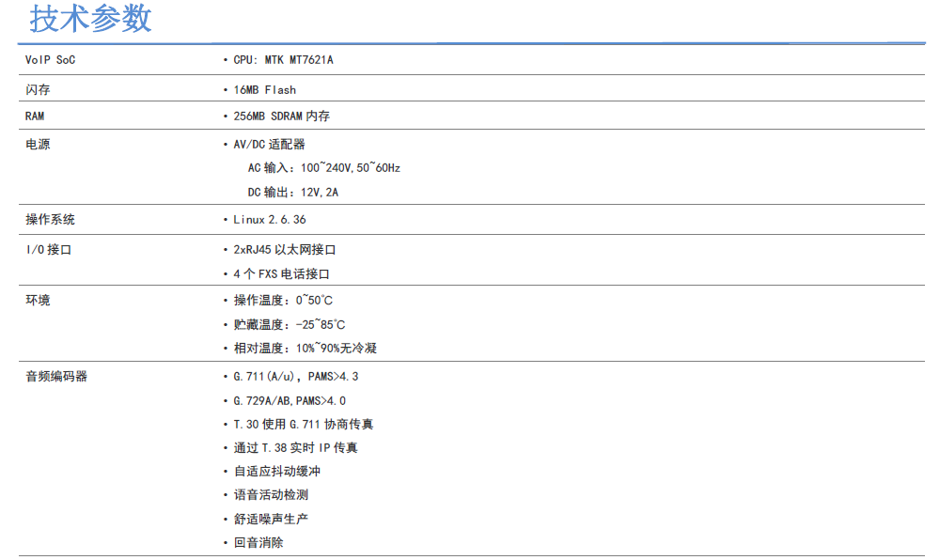
Task: Select the 16MB Flash entry
Action: pos(264,90)
